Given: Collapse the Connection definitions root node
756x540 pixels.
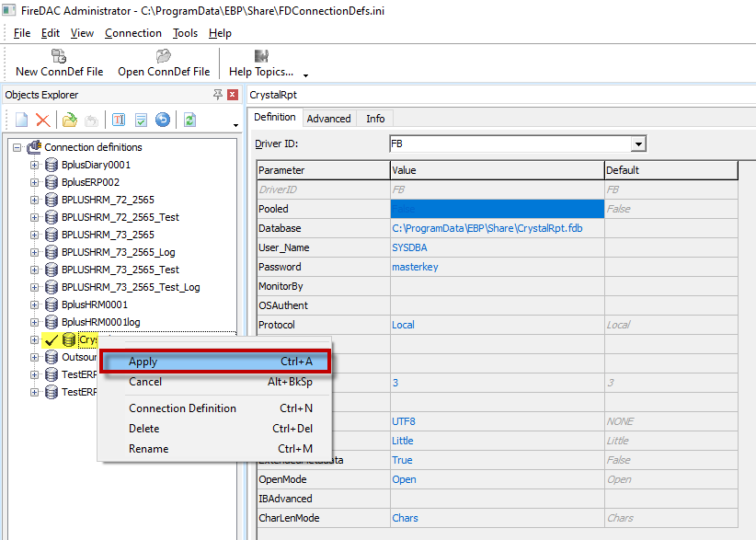Looking at the screenshot, I should pos(17,147).
